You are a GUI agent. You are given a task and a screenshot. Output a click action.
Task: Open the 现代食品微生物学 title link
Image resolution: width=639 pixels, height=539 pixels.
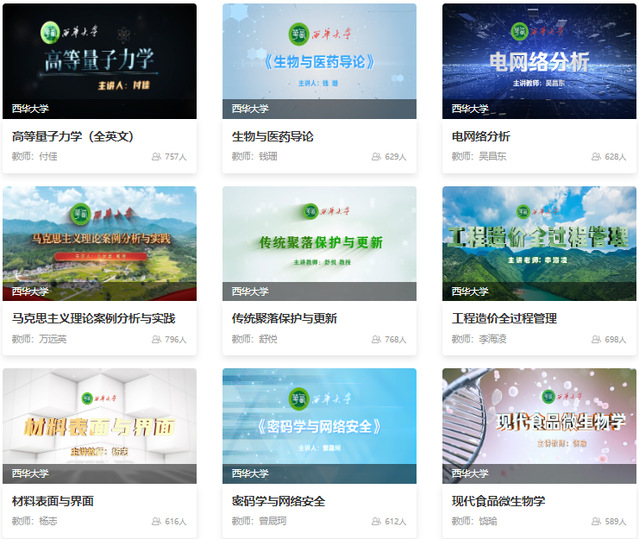(498, 501)
